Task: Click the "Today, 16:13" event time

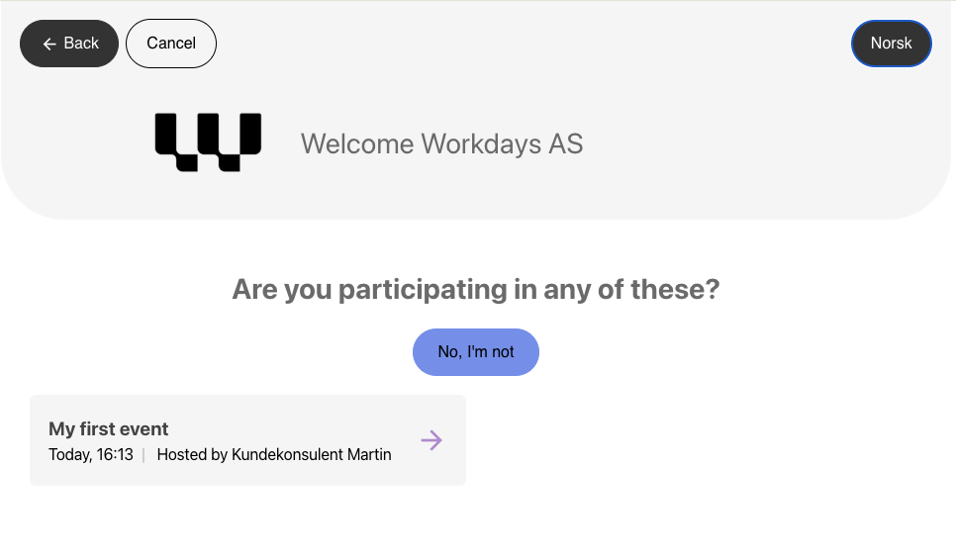Action: point(91,455)
